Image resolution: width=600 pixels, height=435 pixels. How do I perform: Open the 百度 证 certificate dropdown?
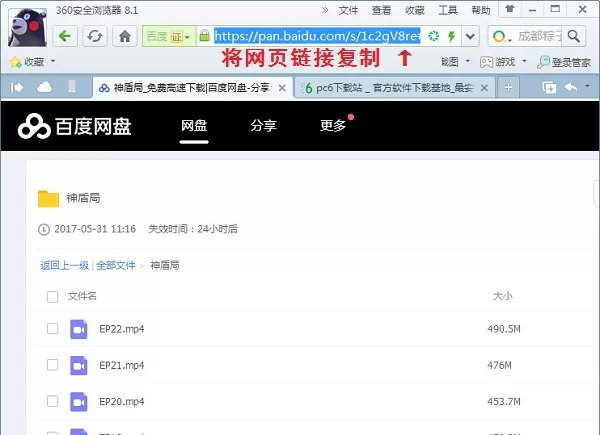(x=169, y=36)
